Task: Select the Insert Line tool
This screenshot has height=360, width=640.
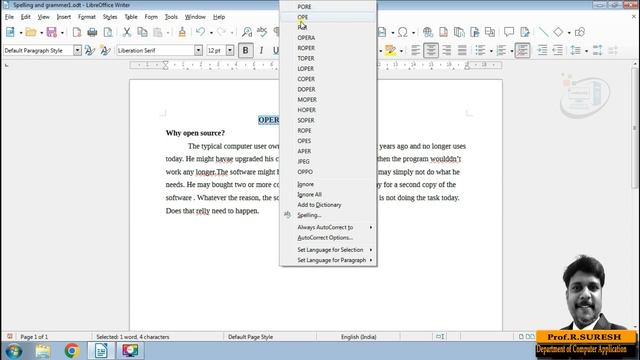Action: click(x=543, y=32)
